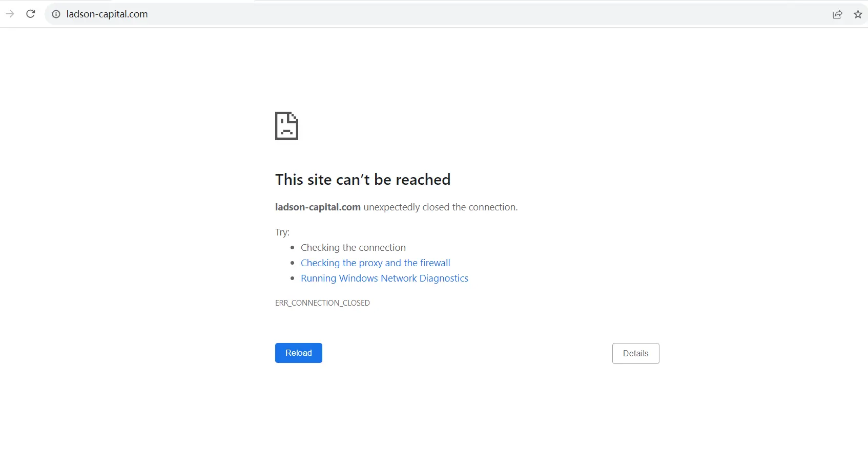Click bullet beside the proxy and firewall link
Image resolution: width=868 pixels, height=473 pixels.
click(292, 263)
